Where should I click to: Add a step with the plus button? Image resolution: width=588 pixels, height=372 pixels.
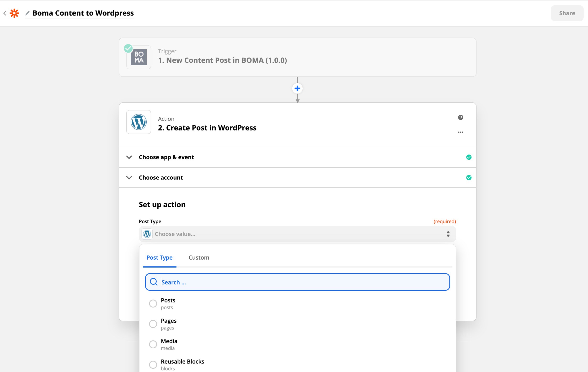(x=297, y=88)
